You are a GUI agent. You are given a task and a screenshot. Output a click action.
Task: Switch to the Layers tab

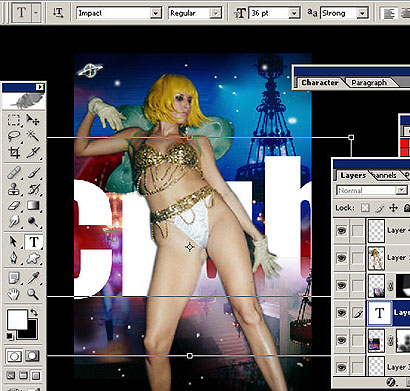(353, 175)
